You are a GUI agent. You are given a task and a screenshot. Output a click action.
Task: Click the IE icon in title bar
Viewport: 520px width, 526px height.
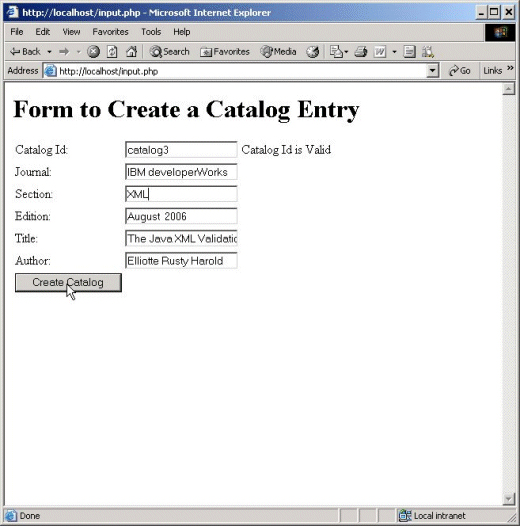point(12,12)
